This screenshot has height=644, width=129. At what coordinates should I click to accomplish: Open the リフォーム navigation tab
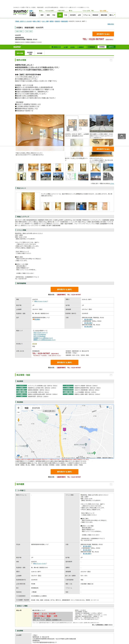(87, 15)
